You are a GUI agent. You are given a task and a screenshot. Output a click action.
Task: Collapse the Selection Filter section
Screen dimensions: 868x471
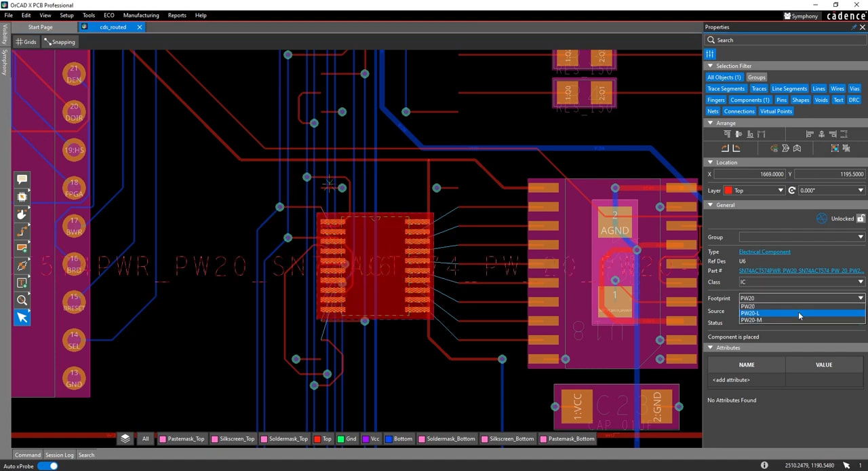pyautogui.click(x=710, y=66)
